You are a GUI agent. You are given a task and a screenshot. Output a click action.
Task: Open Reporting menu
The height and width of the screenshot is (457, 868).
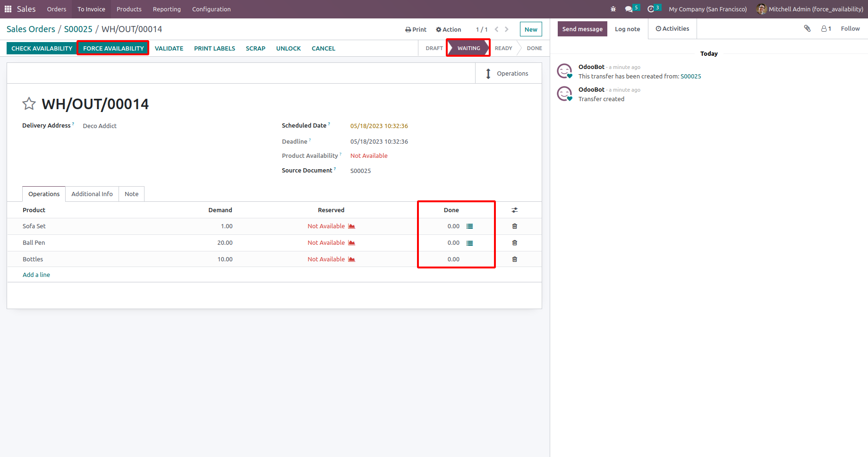tap(167, 9)
